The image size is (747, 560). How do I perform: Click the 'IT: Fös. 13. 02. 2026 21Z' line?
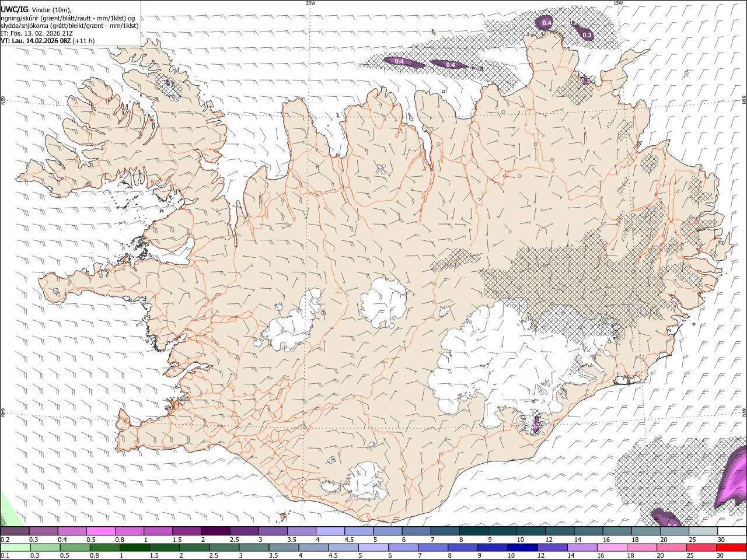tap(37, 33)
